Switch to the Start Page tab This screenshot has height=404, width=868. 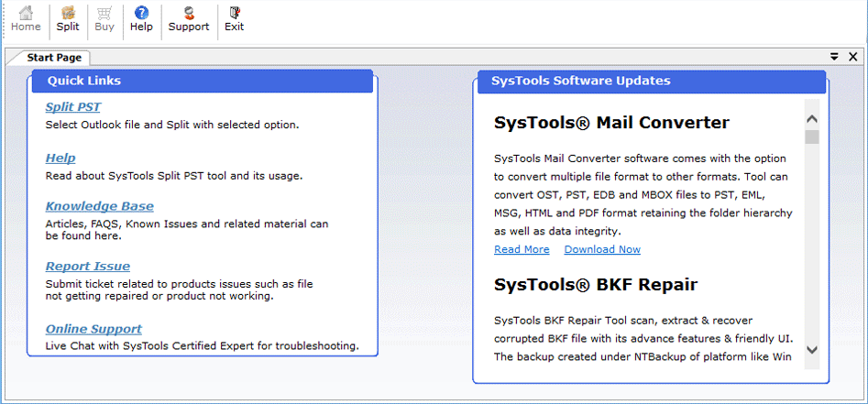click(x=54, y=58)
